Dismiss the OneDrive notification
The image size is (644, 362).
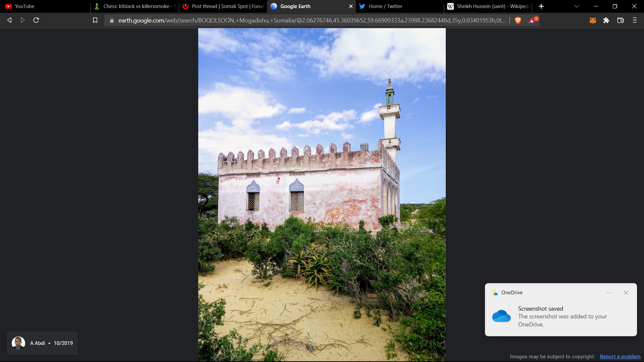coord(626,293)
